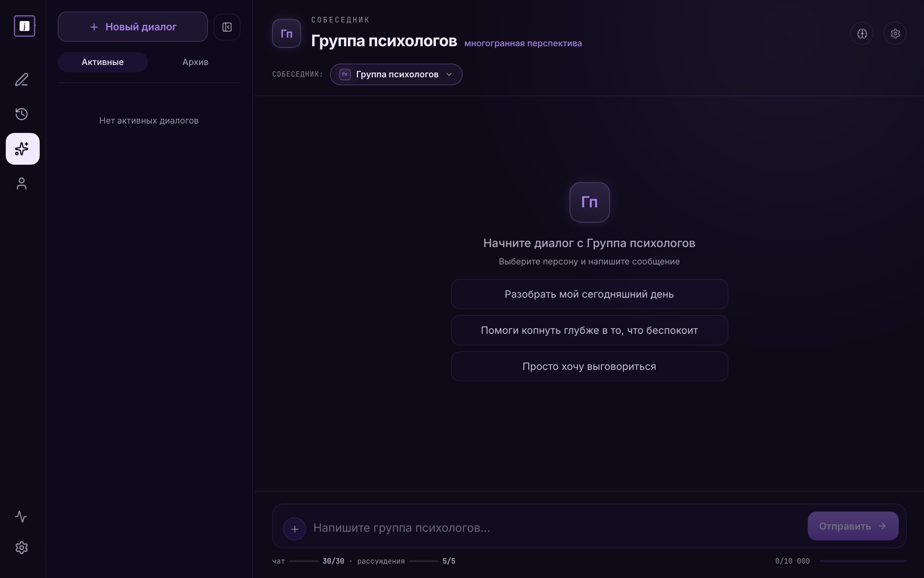Image resolution: width=924 pixels, height=578 pixels.
Task: Click Нет активных диалогов text
Action: click(x=149, y=120)
